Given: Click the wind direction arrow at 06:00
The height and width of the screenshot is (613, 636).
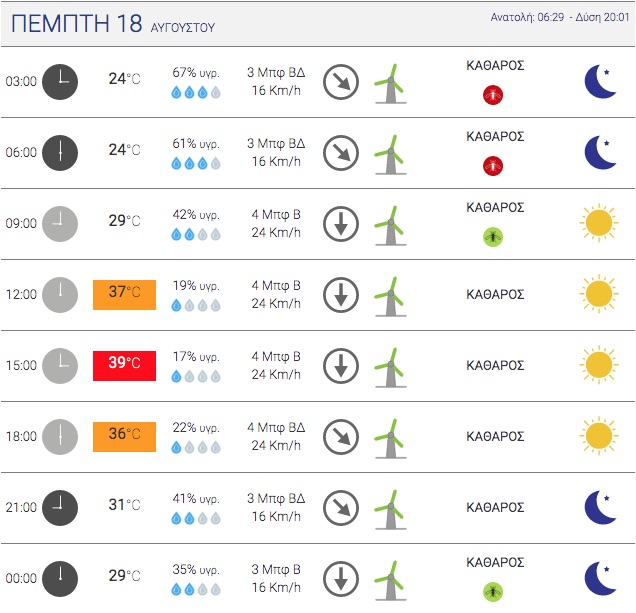Looking at the screenshot, I should [x=341, y=153].
